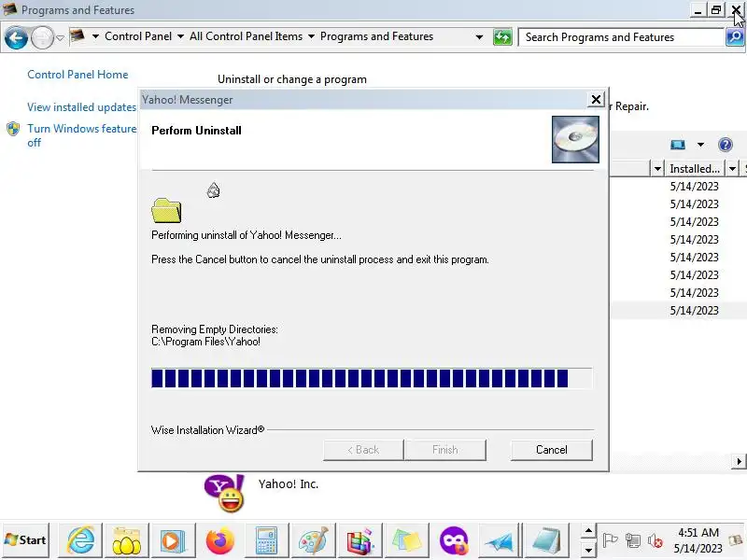Select Control Panel in breadcrumb

point(138,36)
